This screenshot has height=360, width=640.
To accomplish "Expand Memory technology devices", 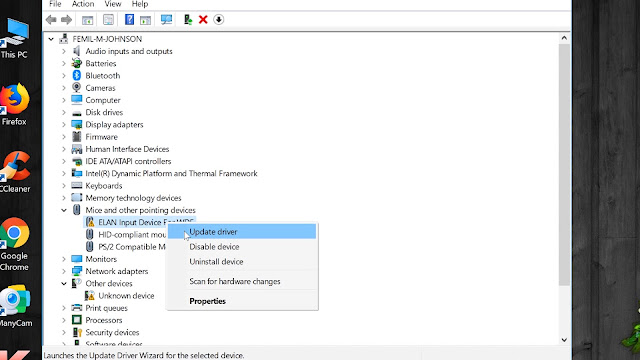I will [64, 198].
